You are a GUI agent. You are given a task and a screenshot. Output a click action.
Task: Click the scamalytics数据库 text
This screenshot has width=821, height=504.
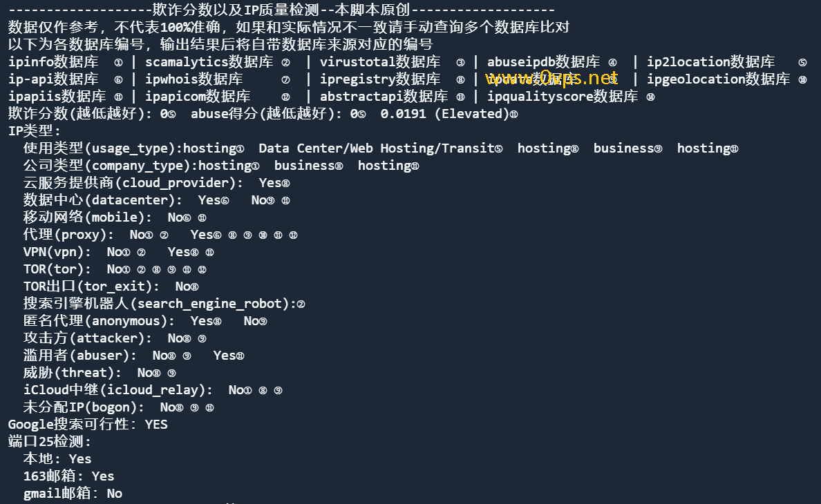(x=209, y=61)
